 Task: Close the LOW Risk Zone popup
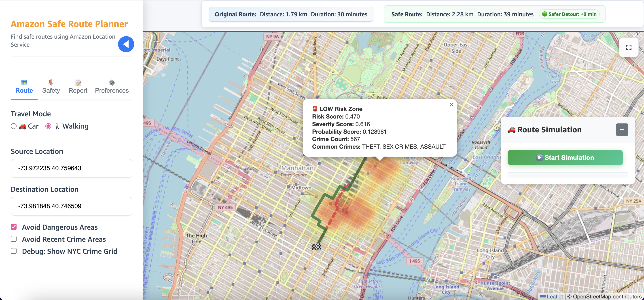(x=451, y=105)
